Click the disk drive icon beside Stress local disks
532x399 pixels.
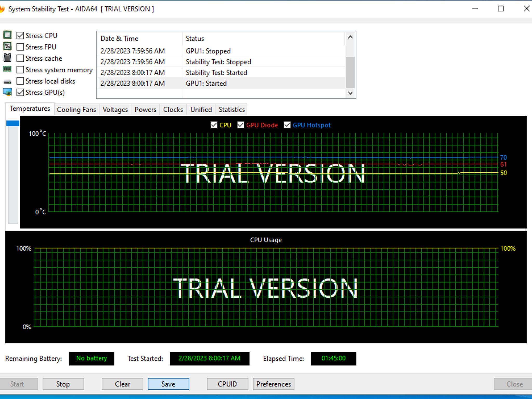coord(7,82)
